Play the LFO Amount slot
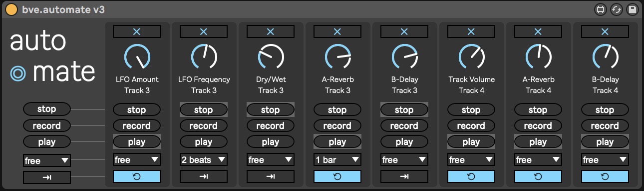 click(137, 142)
